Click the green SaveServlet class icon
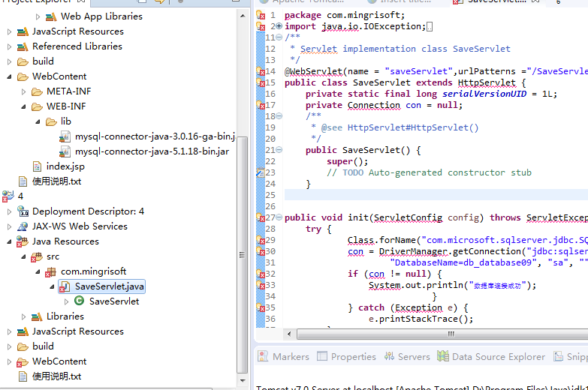588x390 pixels. point(79,301)
